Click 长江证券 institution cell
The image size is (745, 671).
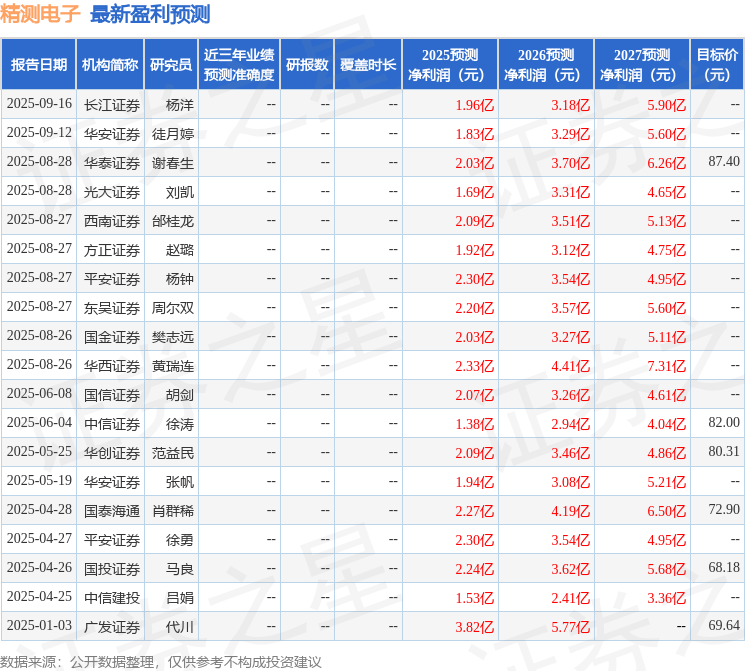(112, 105)
